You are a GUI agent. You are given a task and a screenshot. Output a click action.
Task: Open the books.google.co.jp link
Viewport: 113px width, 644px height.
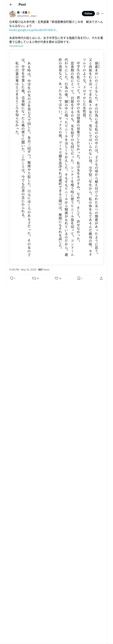pos(33,30)
